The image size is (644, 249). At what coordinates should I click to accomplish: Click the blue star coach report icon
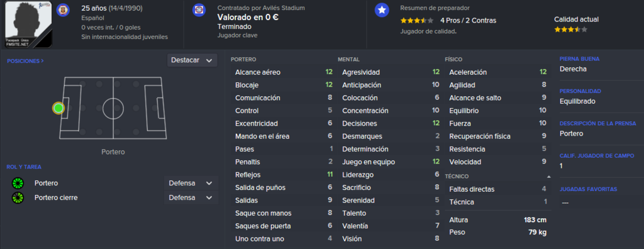(x=382, y=10)
